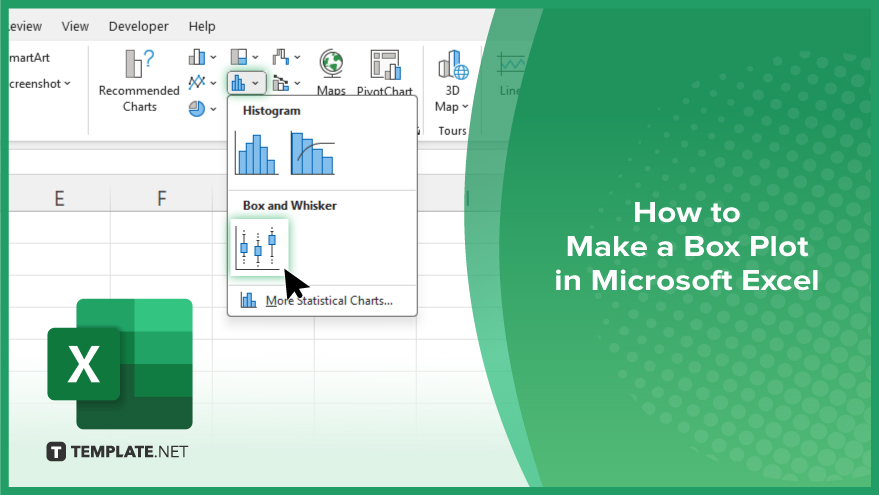Expand the Pie Chart dropdown arrow

pyautogui.click(x=213, y=109)
